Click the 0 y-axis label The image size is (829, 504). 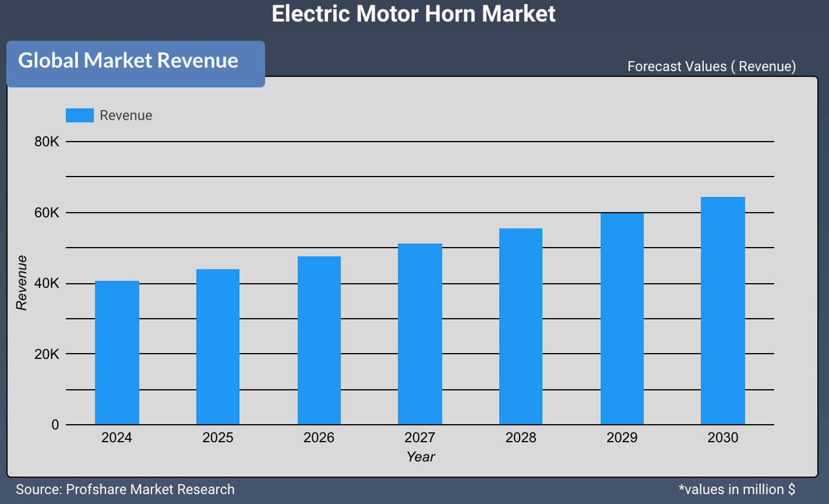55,425
